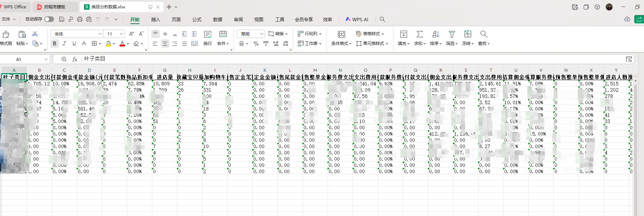Click the Cell Style (单元格样式) button

tap(372, 44)
